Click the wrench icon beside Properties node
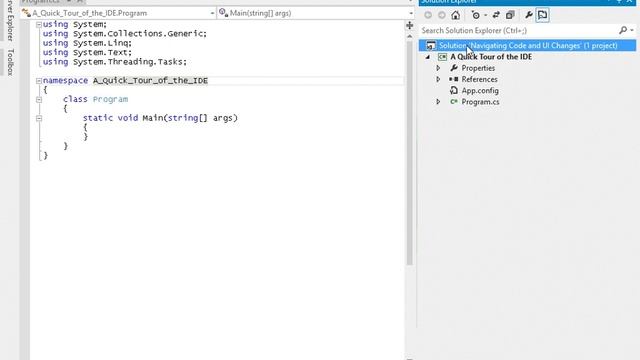Image resolution: width=640 pixels, height=360 pixels. (x=453, y=68)
